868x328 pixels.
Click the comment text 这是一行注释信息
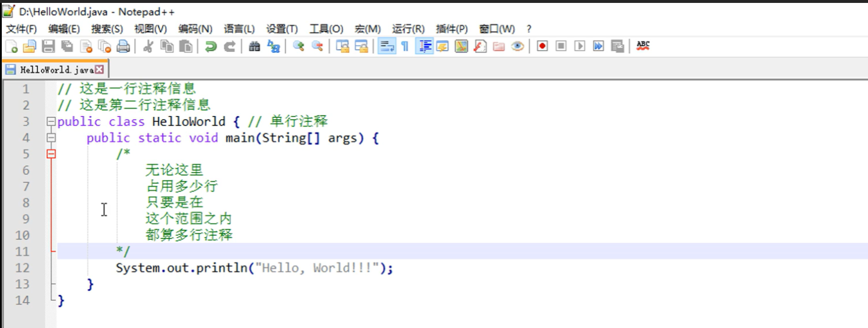point(138,89)
